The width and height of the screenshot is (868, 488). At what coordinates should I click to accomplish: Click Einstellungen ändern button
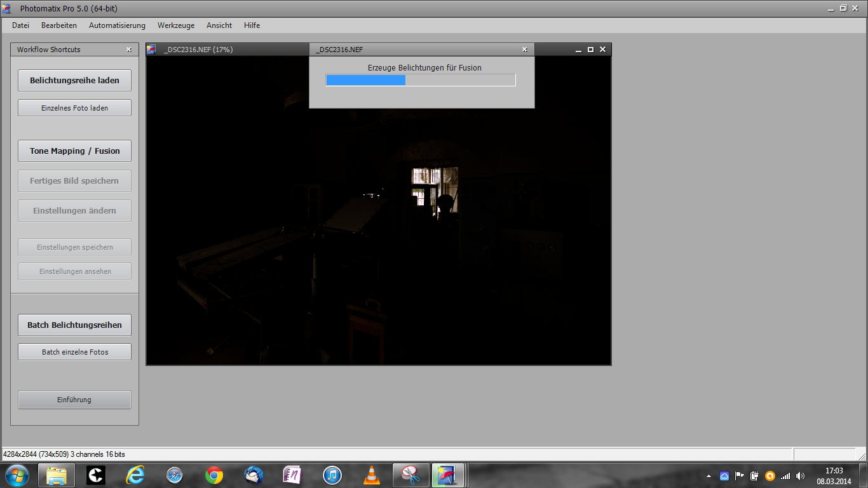(74, 211)
